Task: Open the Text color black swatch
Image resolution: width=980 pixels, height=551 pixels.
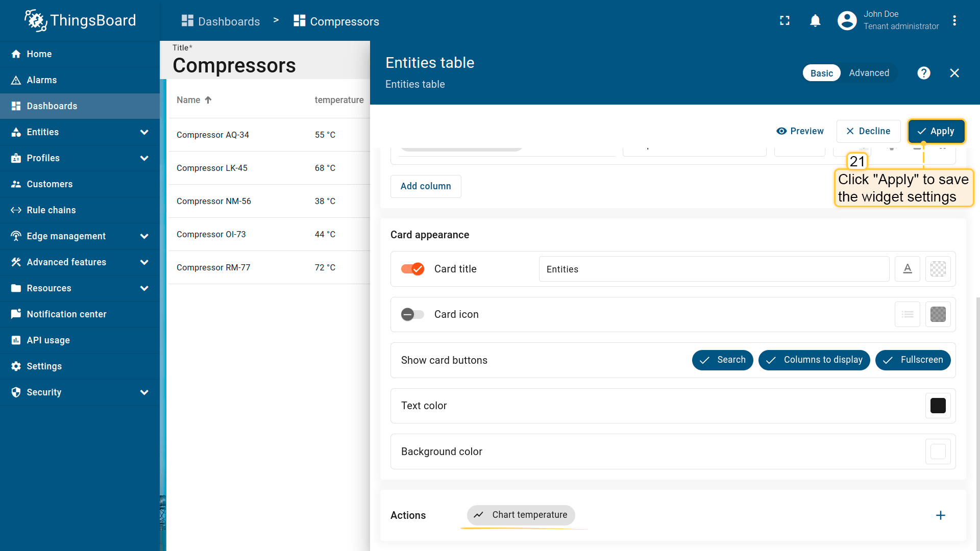Action: pos(938,406)
